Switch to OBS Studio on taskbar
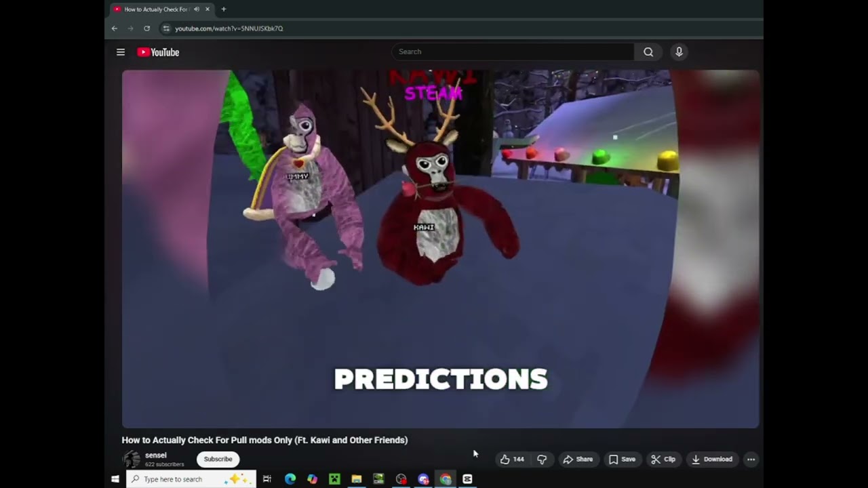 (x=401, y=479)
